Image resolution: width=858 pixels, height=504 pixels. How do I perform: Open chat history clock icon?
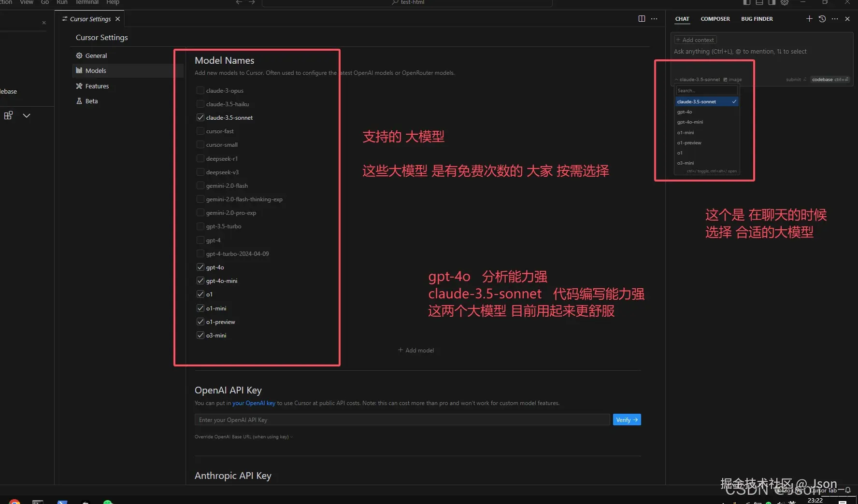822,19
